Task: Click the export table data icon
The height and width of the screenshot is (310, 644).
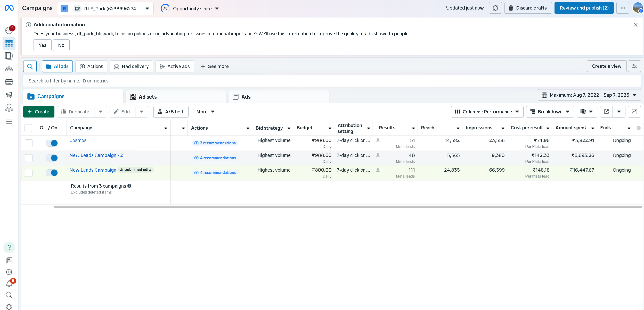Action: (x=606, y=112)
